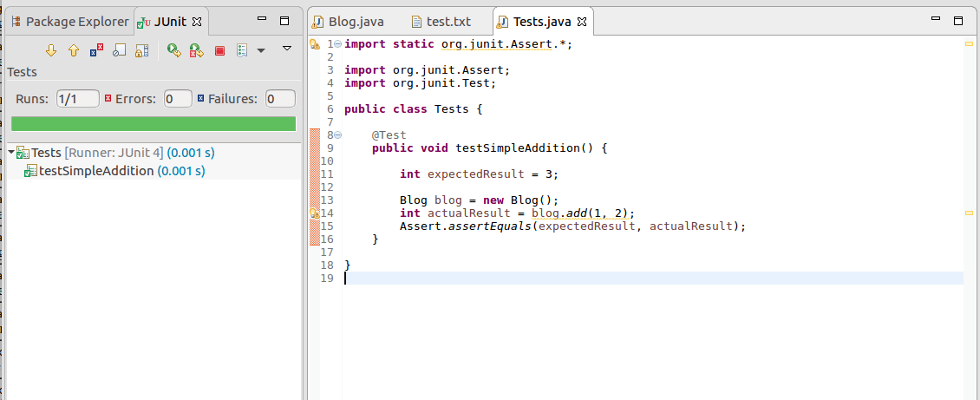Maximize the editor area

[x=957, y=21]
